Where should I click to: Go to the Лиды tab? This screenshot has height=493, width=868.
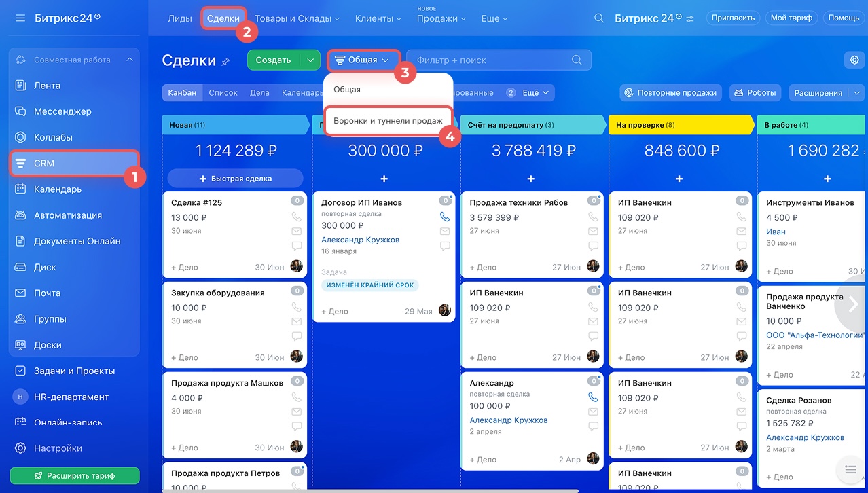pos(180,18)
